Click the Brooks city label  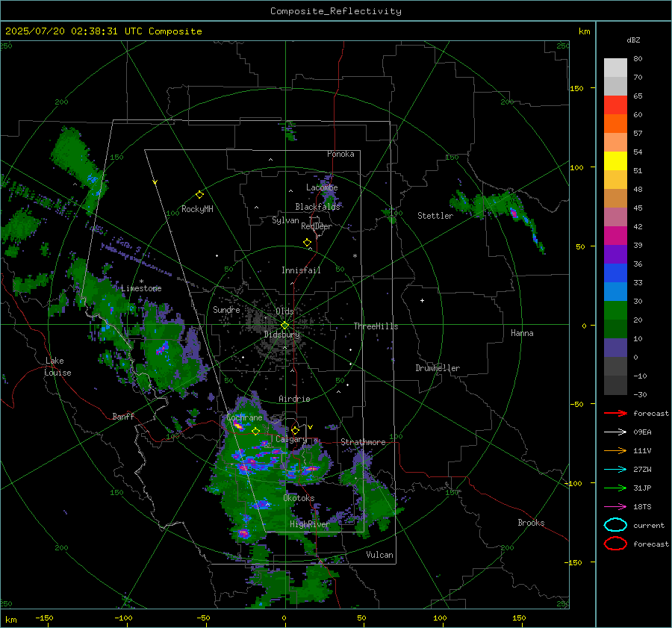(531, 523)
